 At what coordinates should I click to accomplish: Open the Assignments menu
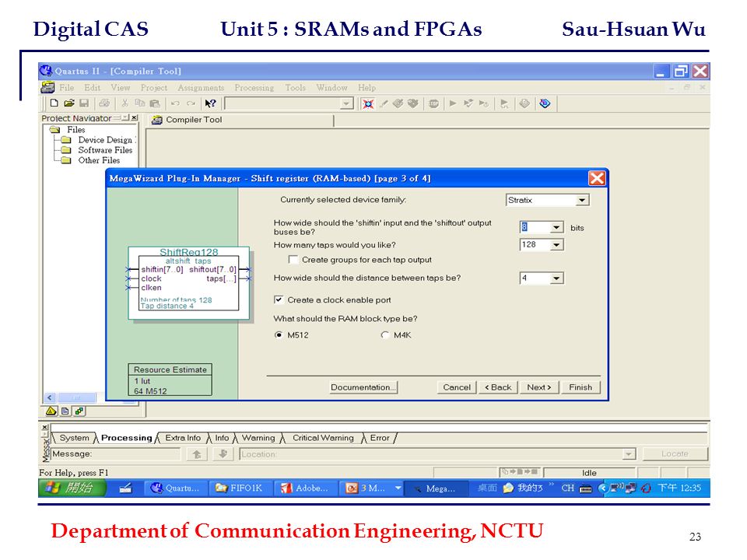(x=201, y=88)
